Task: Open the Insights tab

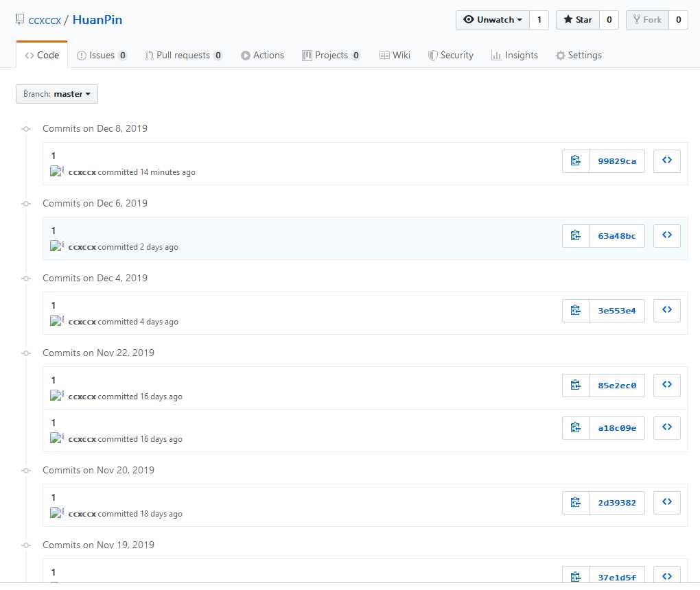Action: pyautogui.click(x=515, y=56)
